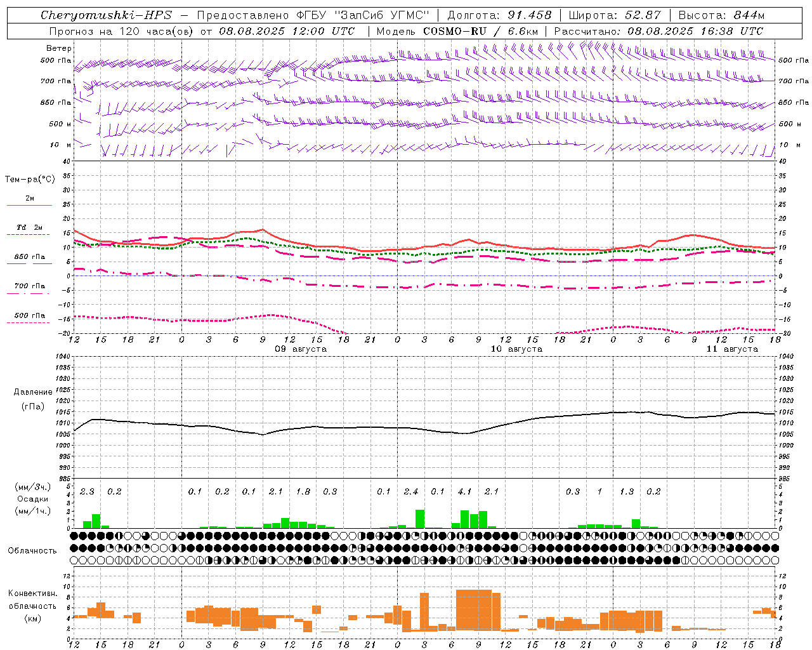Select the latitude value 52.87
The width and height of the screenshot is (812, 650).
(x=643, y=15)
